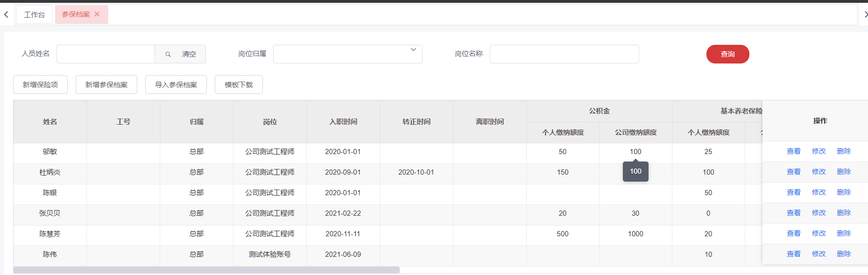This screenshot has width=868, height=275.
Task: Click 修改 for 陈慧芳's row
Action: [x=819, y=233]
